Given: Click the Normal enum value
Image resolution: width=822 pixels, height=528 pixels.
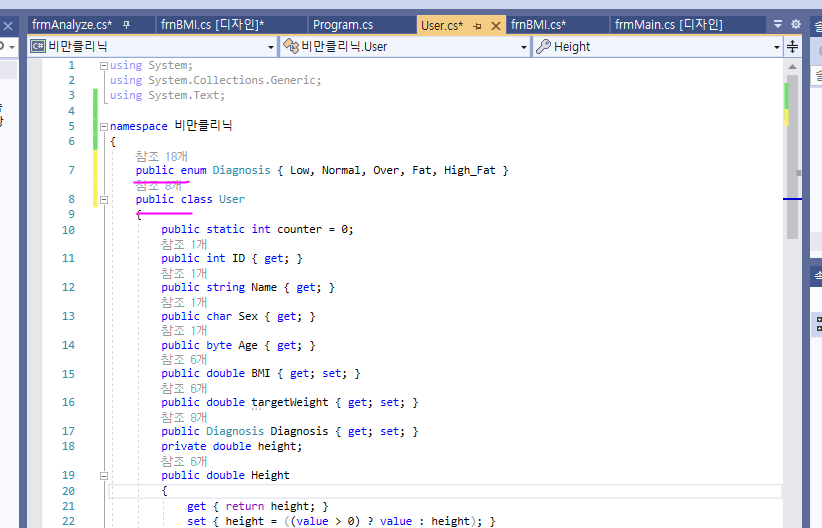Looking at the screenshot, I should (x=341, y=170).
